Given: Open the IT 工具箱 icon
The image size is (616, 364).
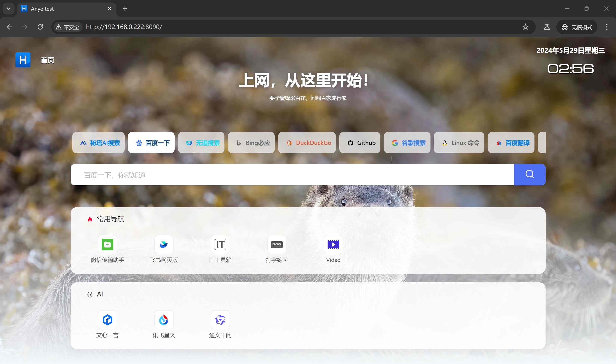Looking at the screenshot, I should pyautogui.click(x=220, y=245).
